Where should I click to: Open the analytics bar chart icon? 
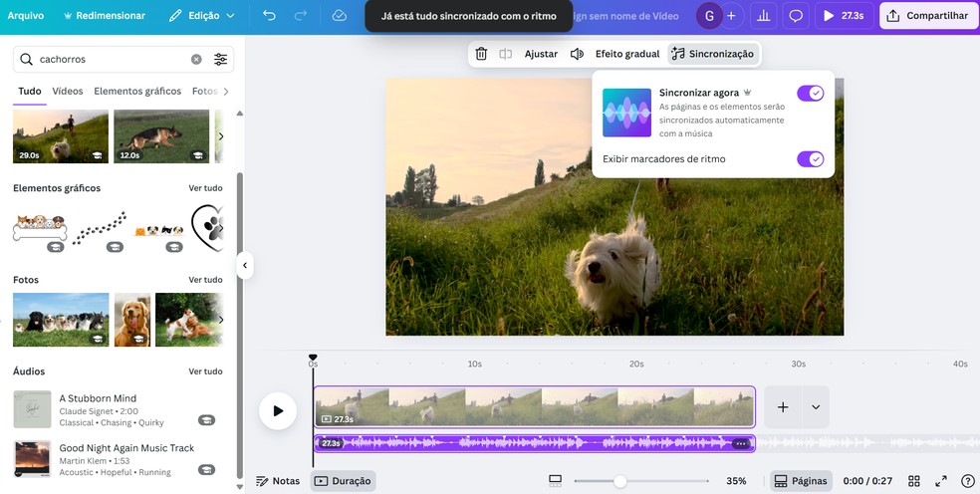765,16
